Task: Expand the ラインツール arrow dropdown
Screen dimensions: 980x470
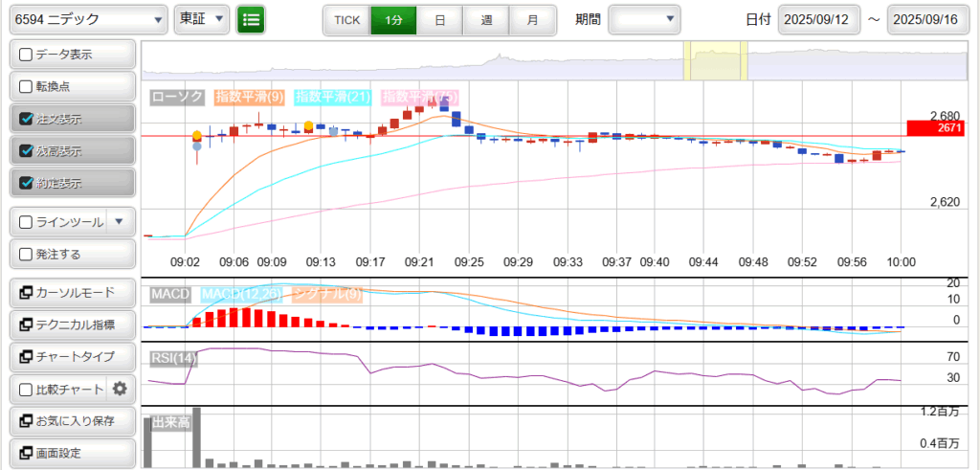Action: [121, 222]
